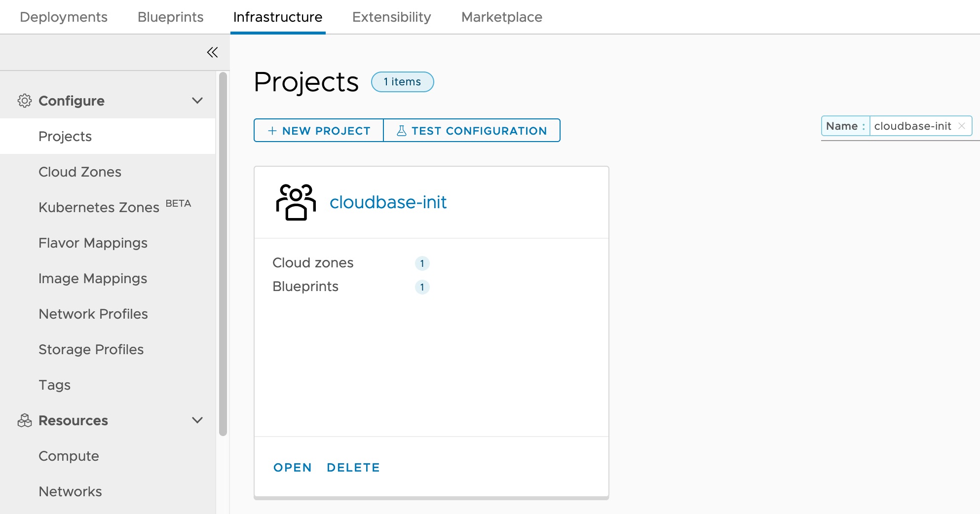
Task: Click the Resources cube icon
Action: [24, 420]
